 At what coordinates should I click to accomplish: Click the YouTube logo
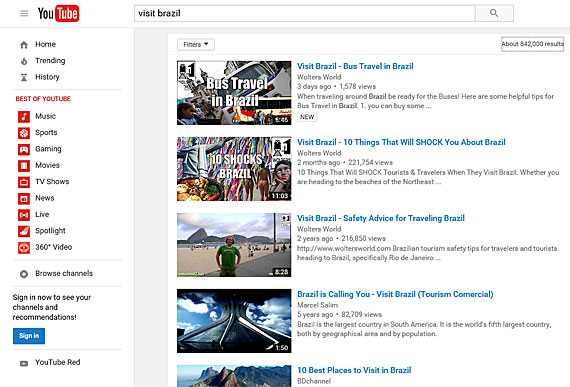point(59,14)
